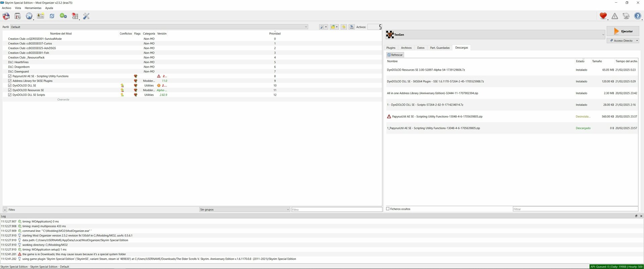Click version warning icon on PapyrusUtil row
This screenshot has width=644, height=269.
[x=159, y=76]
